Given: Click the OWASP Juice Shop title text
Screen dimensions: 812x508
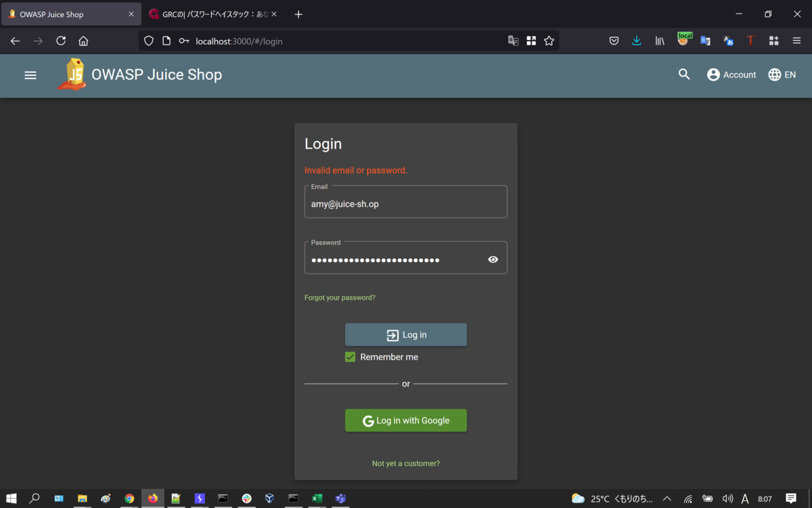Looking at the screenshot, I should tap(156, 75).
